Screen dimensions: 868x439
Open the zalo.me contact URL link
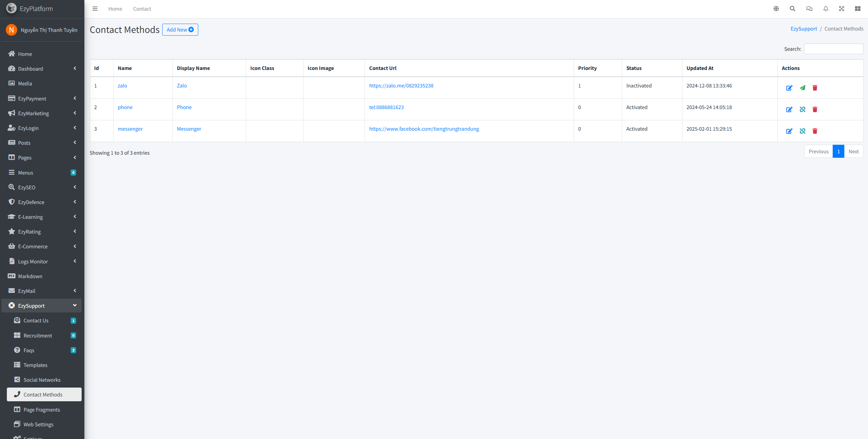click(401, 86)
